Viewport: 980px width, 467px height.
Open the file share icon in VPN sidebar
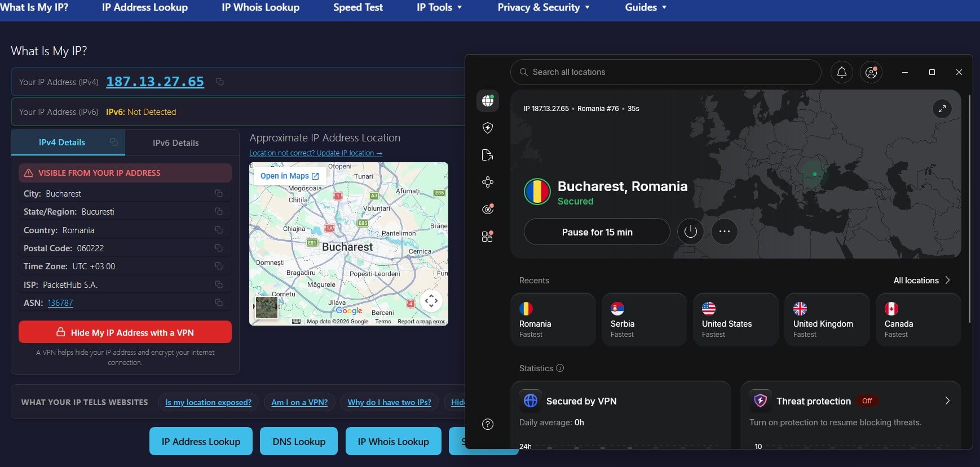coord(488,155)
